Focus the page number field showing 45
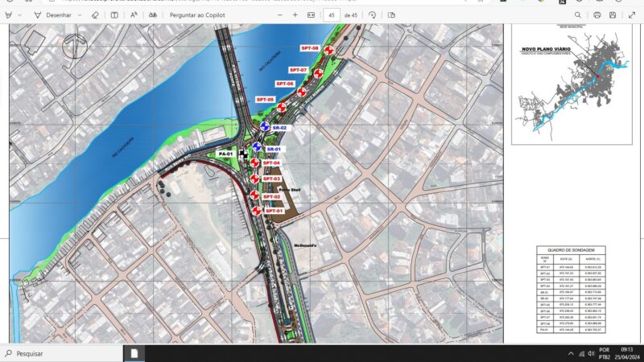 [x=332, y=15]
